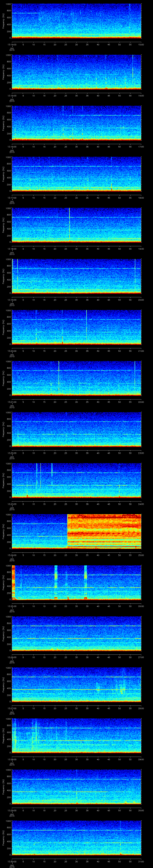The image size is (153, 868).
Task: Click the broadband burst near 34s in 13:25 panel
Action: click(x=86, y=582)
